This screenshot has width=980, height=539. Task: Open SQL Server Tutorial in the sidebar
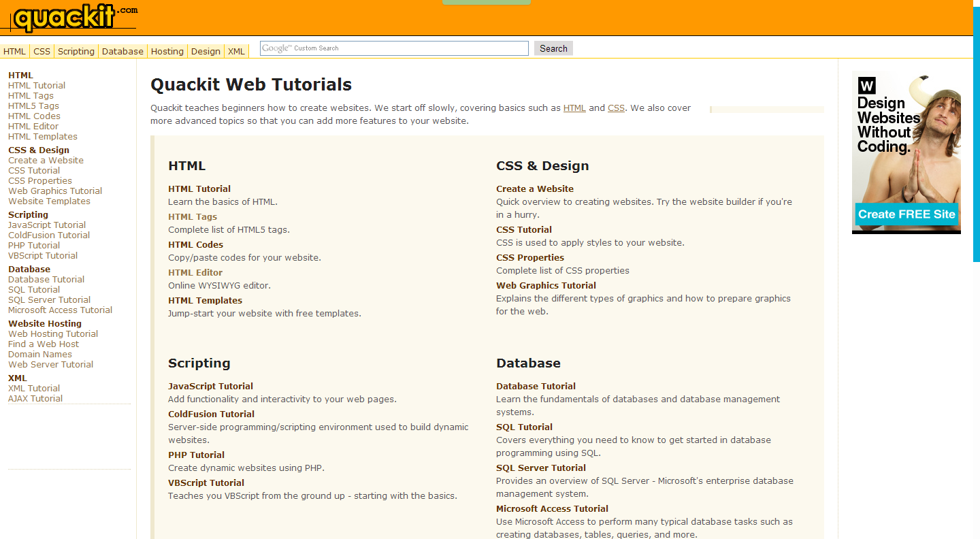(x=49, y=300)
